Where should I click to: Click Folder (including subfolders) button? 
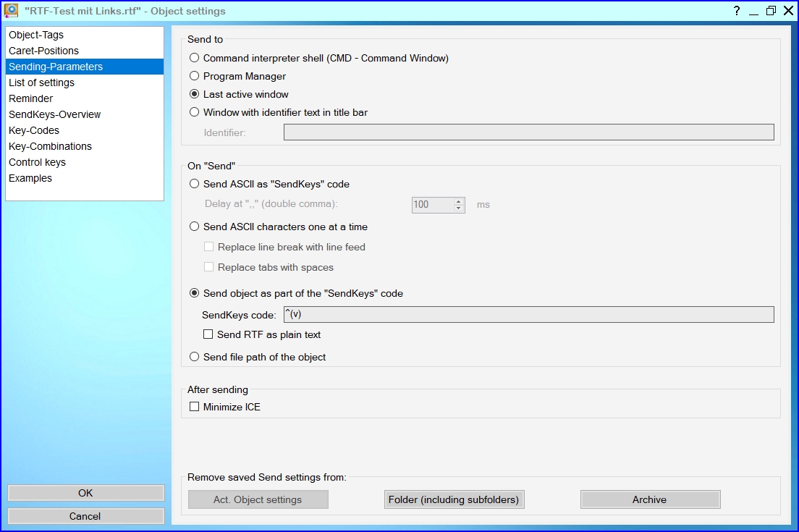point(454,499)
